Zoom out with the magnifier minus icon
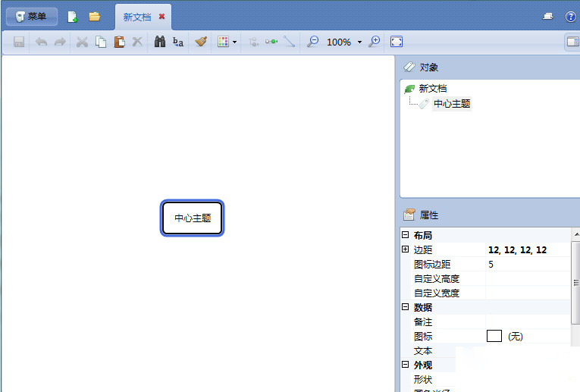 point(312,42)
